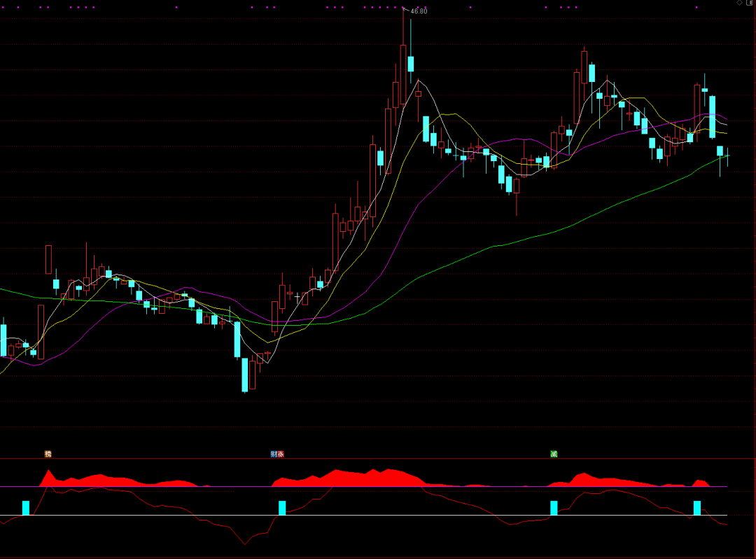
Task: Click the orange 榜 event marker
Action: pos(48,454)
